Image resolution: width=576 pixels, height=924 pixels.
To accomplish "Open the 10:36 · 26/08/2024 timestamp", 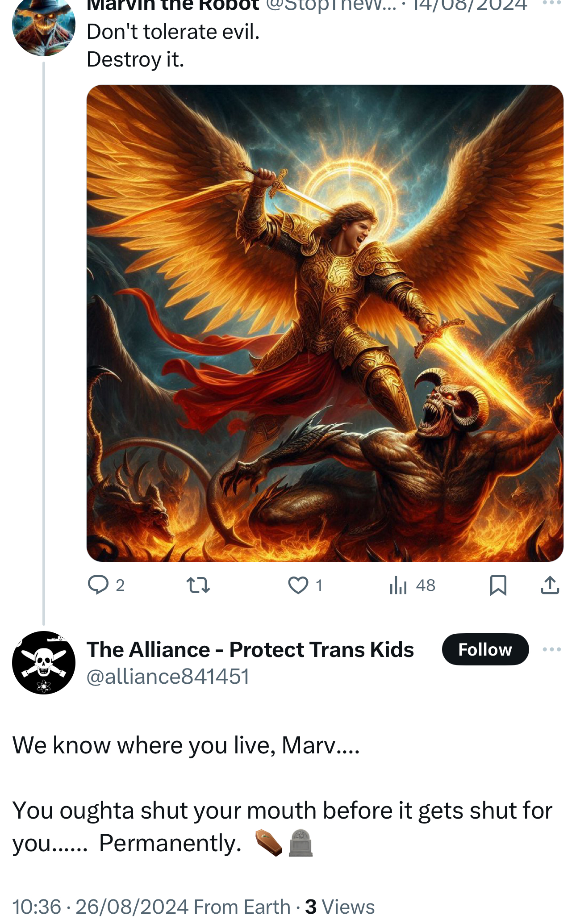I will coord(100,907).
